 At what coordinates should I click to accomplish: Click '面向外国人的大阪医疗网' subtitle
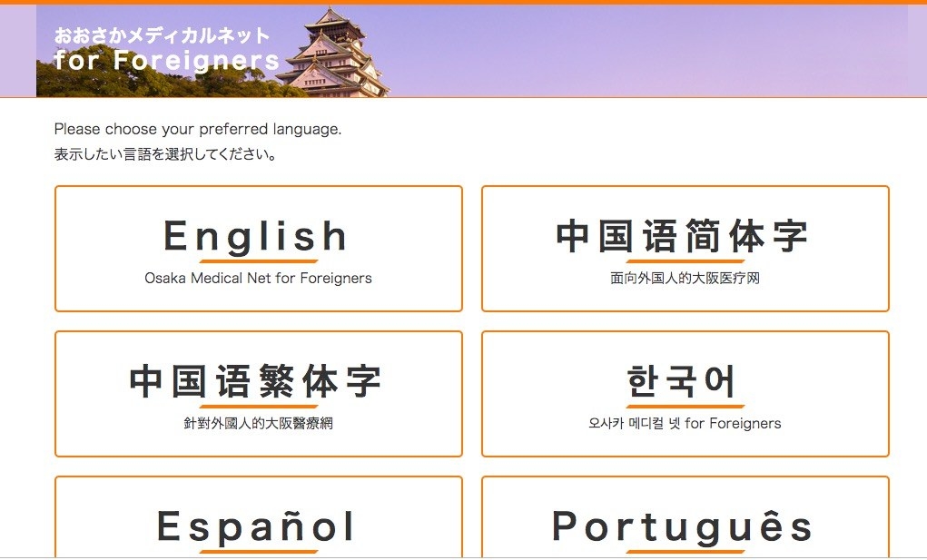pyautogui.click(x=685, y=279)
